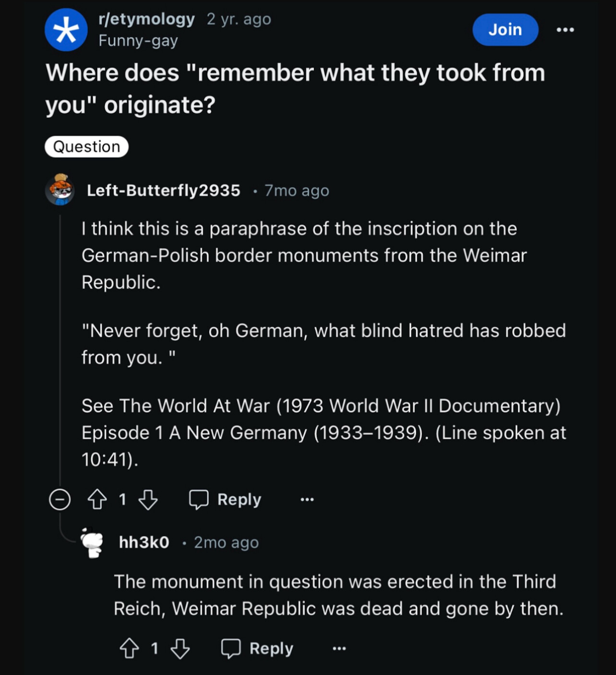
Task: Click the r/etymology subreddit avatar icon
Action: 66,30
